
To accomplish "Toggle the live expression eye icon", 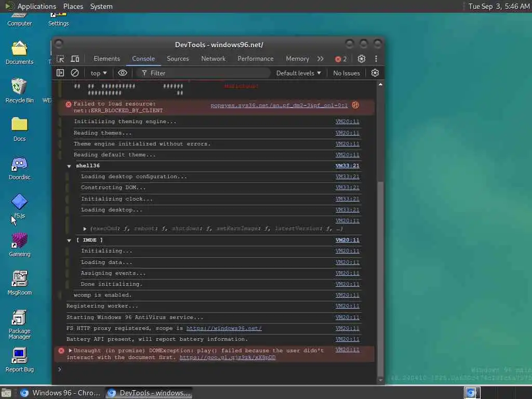I will [123, 73].
